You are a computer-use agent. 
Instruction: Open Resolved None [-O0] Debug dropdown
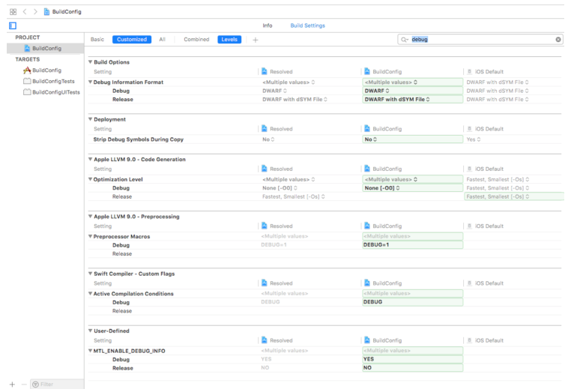[x=280, y=188]
